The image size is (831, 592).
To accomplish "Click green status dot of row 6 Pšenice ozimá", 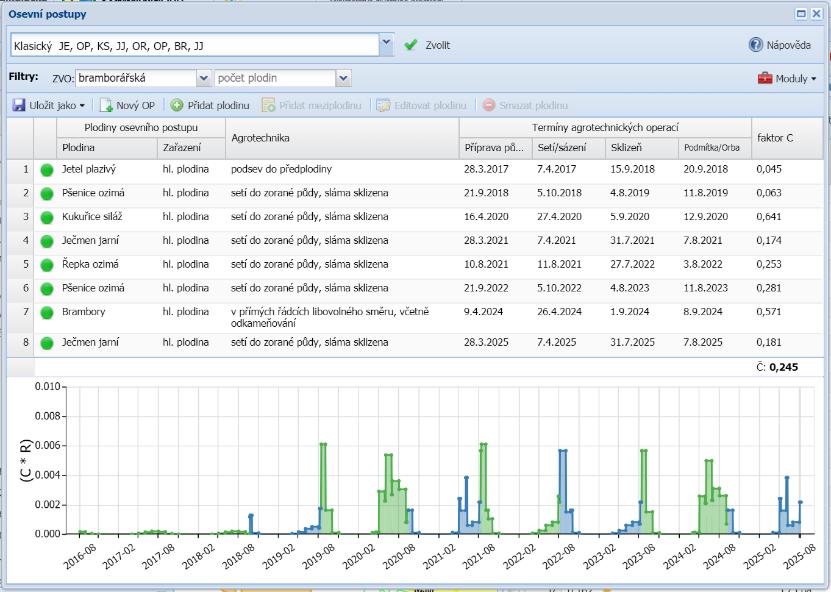I will [47, 289].
